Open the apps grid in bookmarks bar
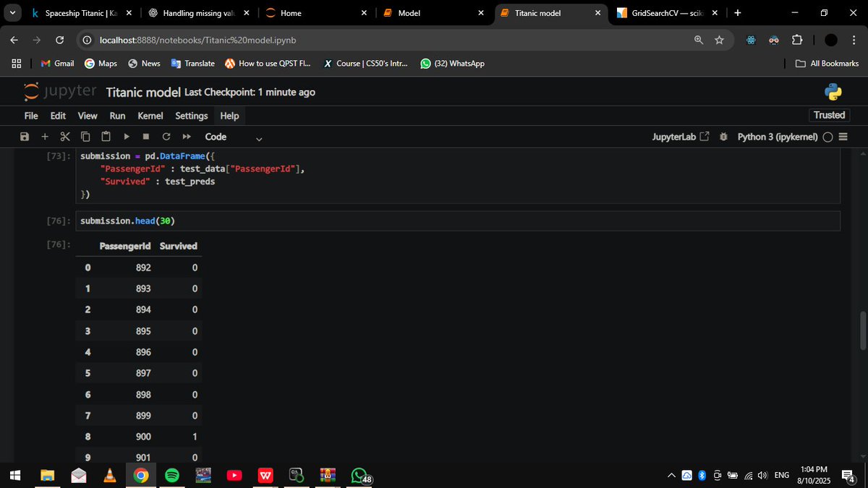Viewport: 868px width, 488px height. point(16,64)
